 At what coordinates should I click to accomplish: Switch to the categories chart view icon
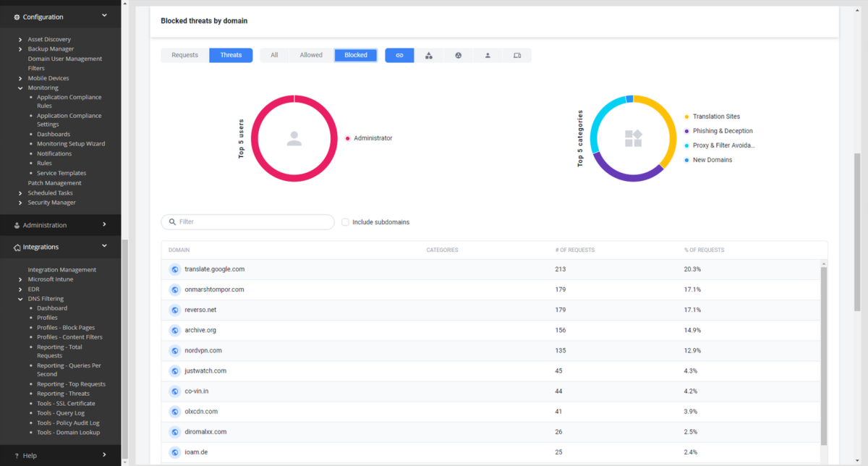click(x=429, y=55)
